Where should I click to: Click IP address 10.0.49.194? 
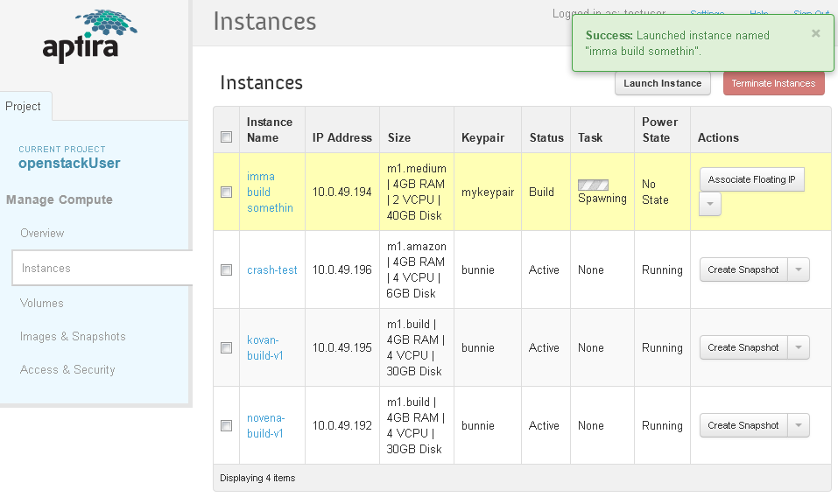[x=342, y=192]
